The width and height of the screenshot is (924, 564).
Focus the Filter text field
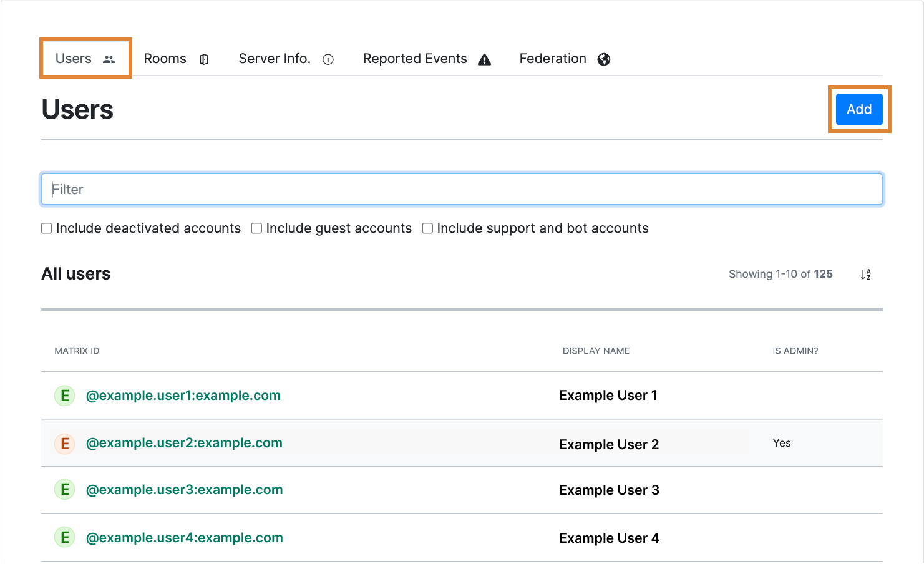pyautogui.click(x=462, y=189)
